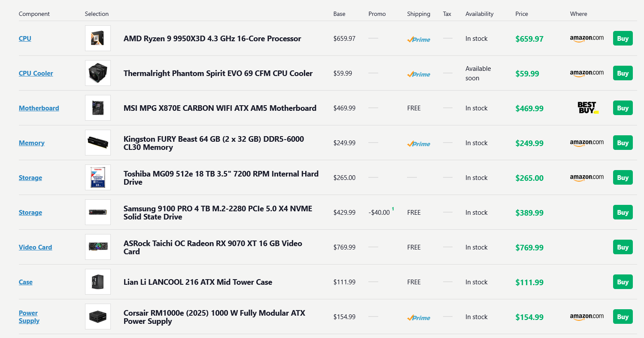Click the Shipping column header
Screen dimensions: 644x338
(x=419, y=14)
